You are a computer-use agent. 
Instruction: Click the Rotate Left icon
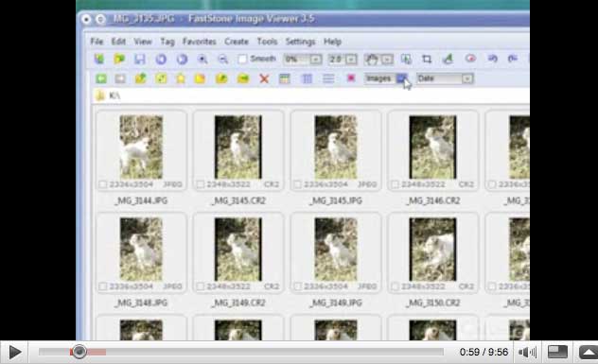[x=492, y=59]
